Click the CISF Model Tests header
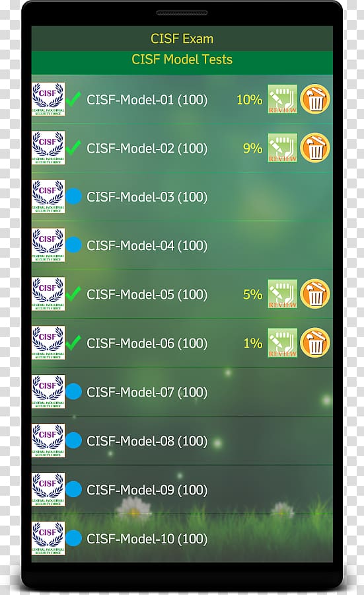364x595 pixels. (x=182, y=59)
